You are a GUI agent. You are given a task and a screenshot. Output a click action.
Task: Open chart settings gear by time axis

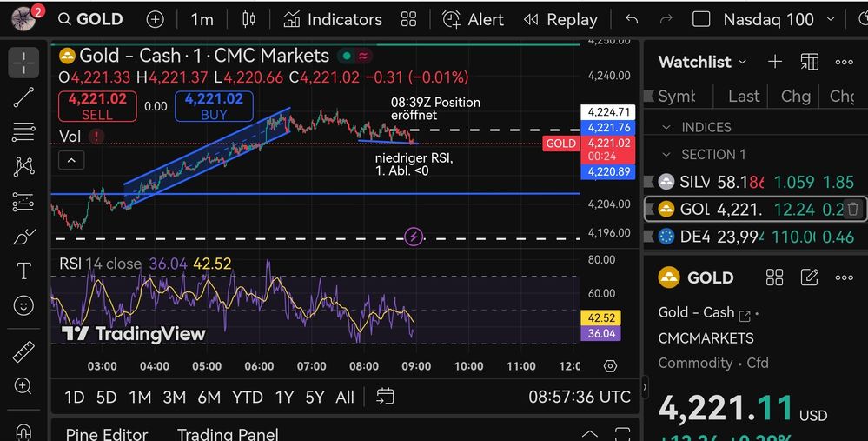pos(610,366)
